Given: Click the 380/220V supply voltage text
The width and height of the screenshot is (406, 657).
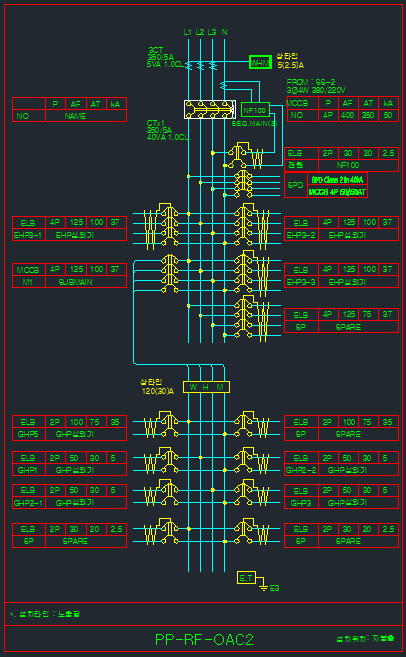Looking at the screenshot, I should [x=327, y=90].
